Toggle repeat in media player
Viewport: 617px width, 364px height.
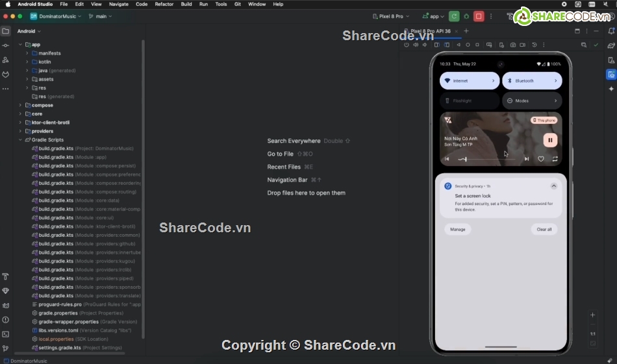click(555, 159)
